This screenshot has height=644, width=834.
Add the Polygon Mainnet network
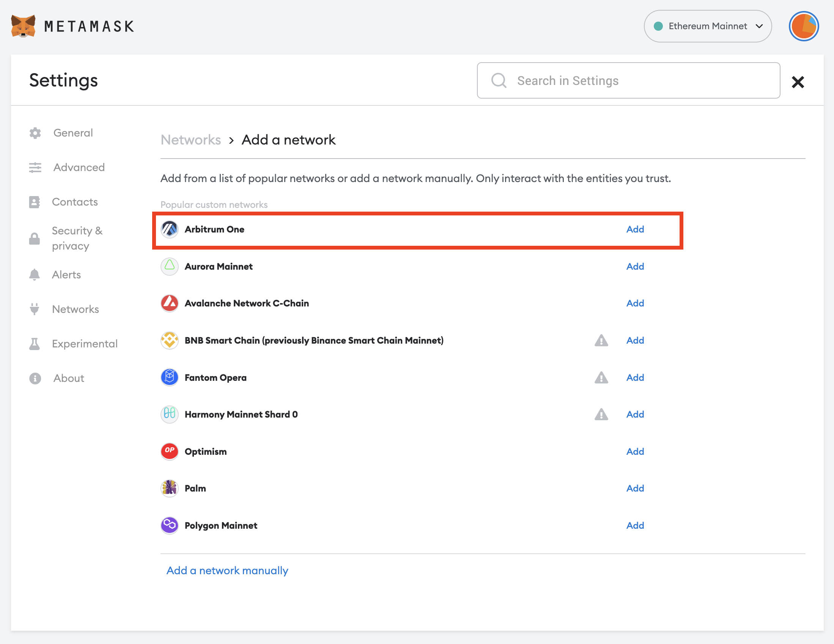pos(635,525)
